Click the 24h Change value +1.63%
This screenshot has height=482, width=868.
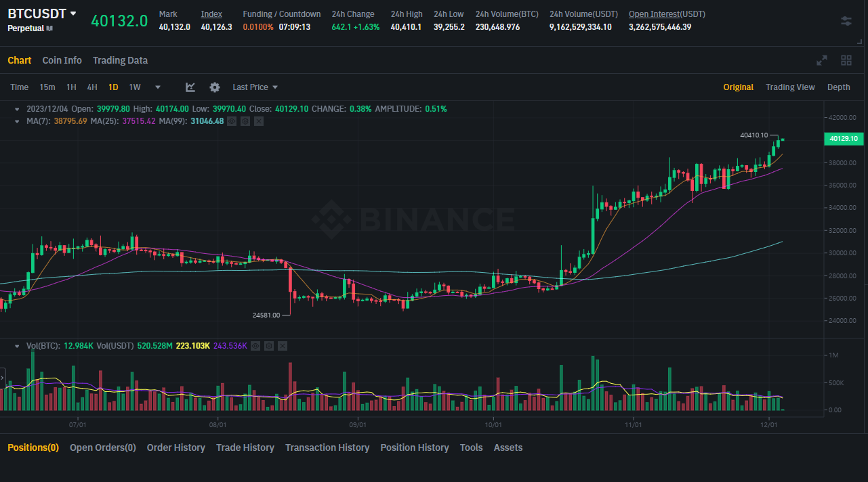[x=367, y=27]
